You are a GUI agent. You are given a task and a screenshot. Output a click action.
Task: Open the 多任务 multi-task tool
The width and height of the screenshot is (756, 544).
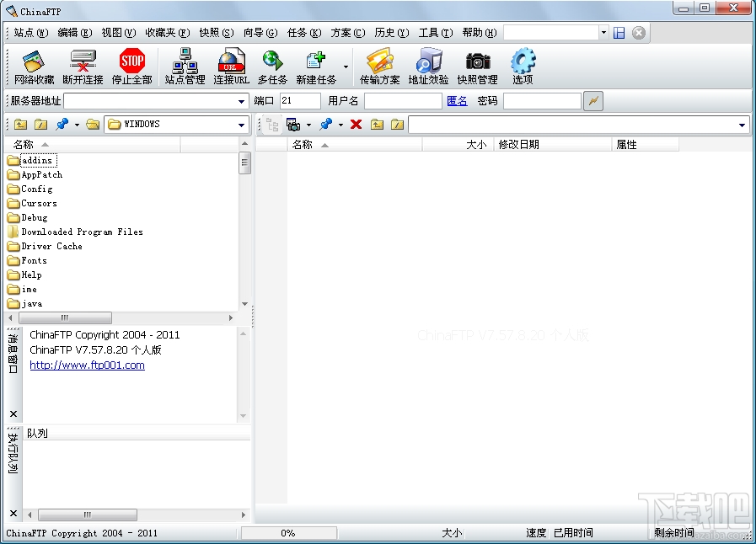pos(272,67)
